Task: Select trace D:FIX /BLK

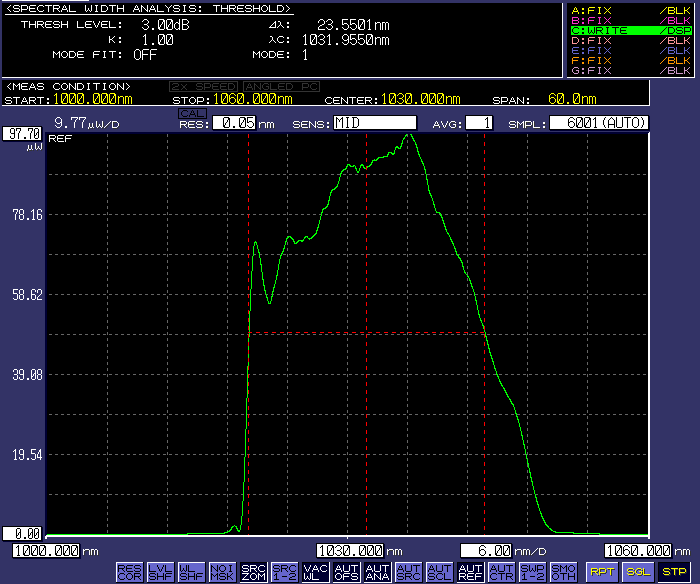Action: [631, 41]
